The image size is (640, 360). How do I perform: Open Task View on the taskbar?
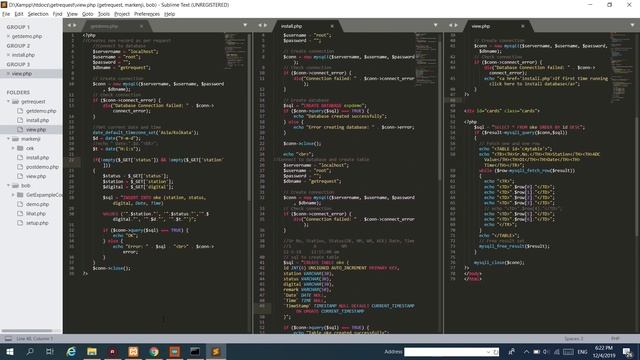[50, 351]
